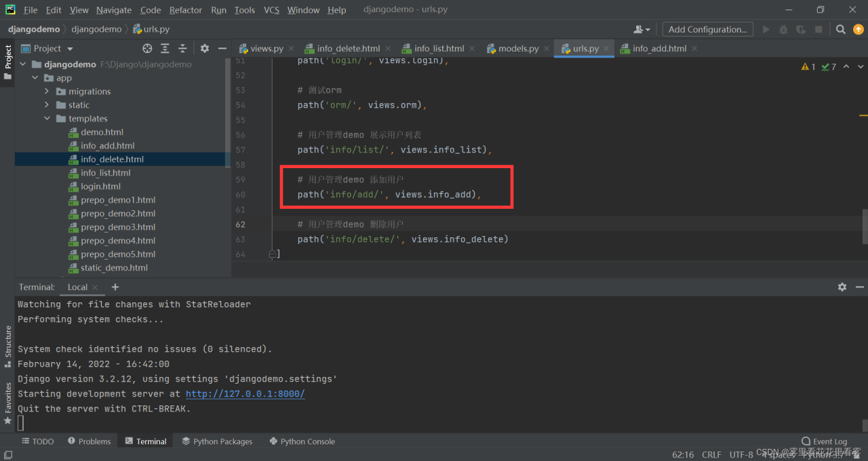Image resolution: width=868 pixels, height=461 pixels.
Task: Open the CRLF line separator selector
Action: pos(711,454)
